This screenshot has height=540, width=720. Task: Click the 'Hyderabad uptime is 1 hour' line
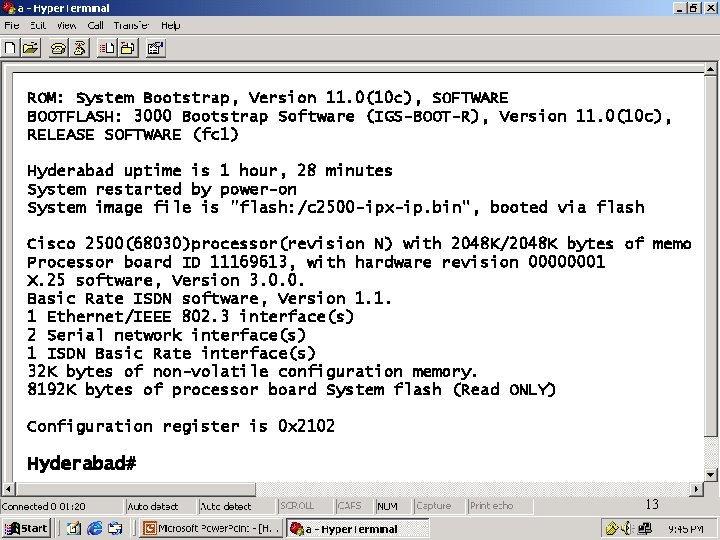(x=209, y=171)
